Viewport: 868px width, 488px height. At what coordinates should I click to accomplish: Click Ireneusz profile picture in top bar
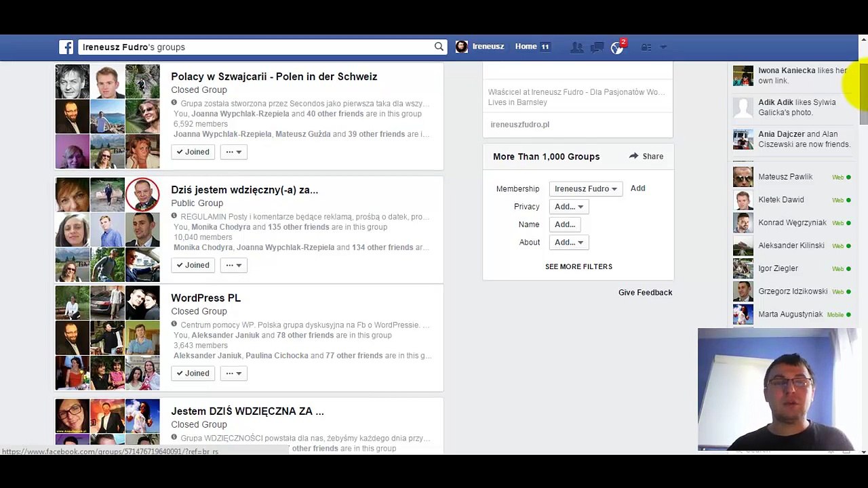click(462, 47)
